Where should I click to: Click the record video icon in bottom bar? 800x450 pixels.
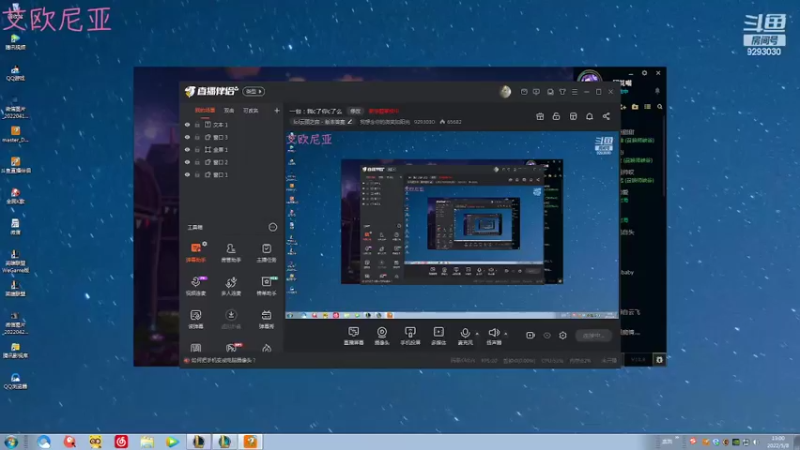[530, 335]
